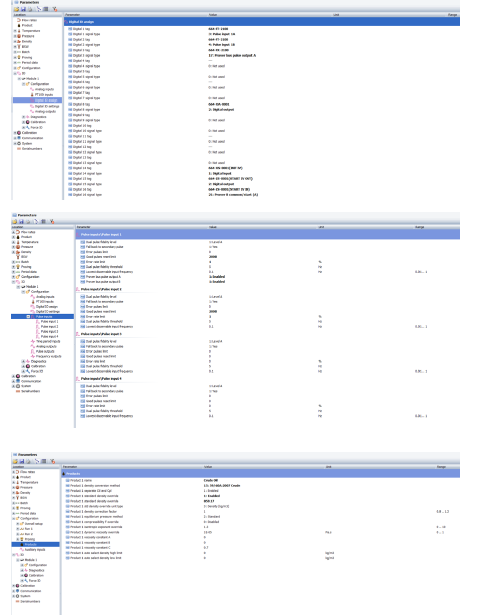Click the print icon in middle panel toolbar
480x615 pixels.
tap(28, 222)
